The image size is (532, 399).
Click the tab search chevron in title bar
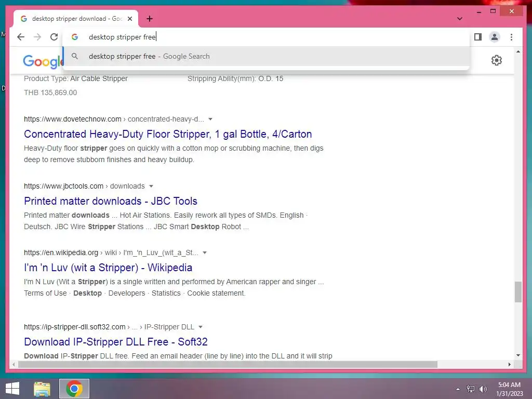pyautogui.click(x=460, y=19)
